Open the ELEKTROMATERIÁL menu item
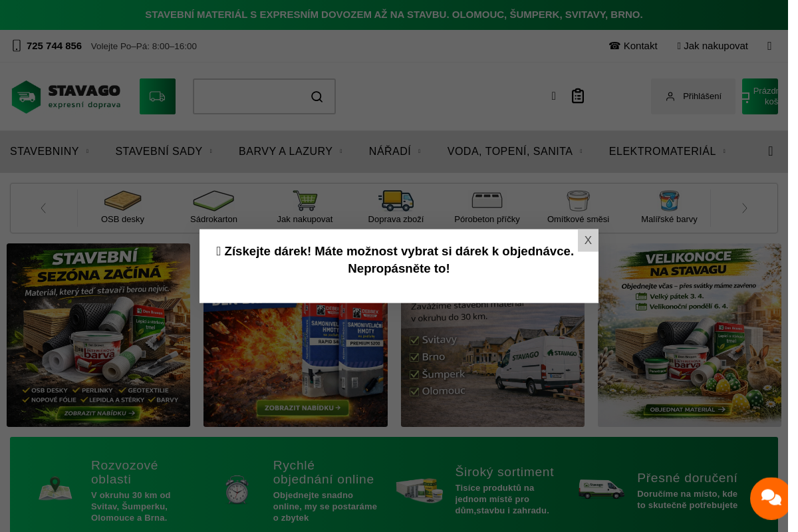798x532 pixels. pos(662,152)
